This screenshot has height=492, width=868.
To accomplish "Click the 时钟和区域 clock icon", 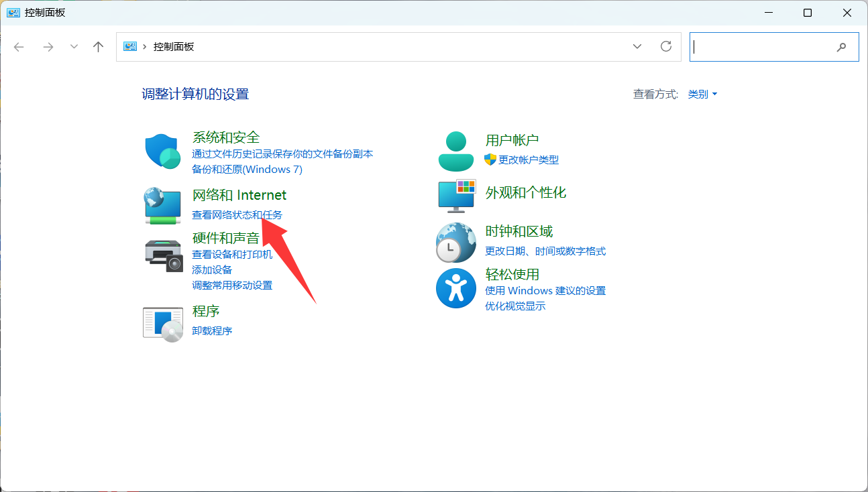I will (x=455, y=242).
